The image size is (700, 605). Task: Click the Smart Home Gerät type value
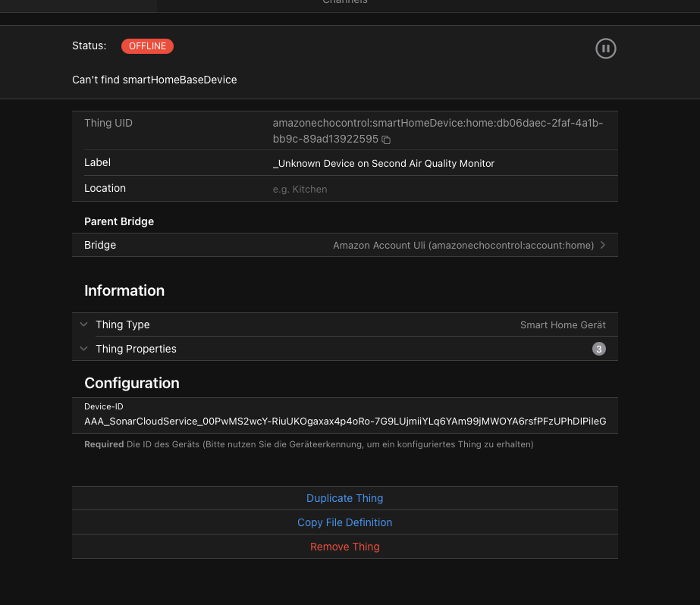pyautogui.click(x=563, y=325)
